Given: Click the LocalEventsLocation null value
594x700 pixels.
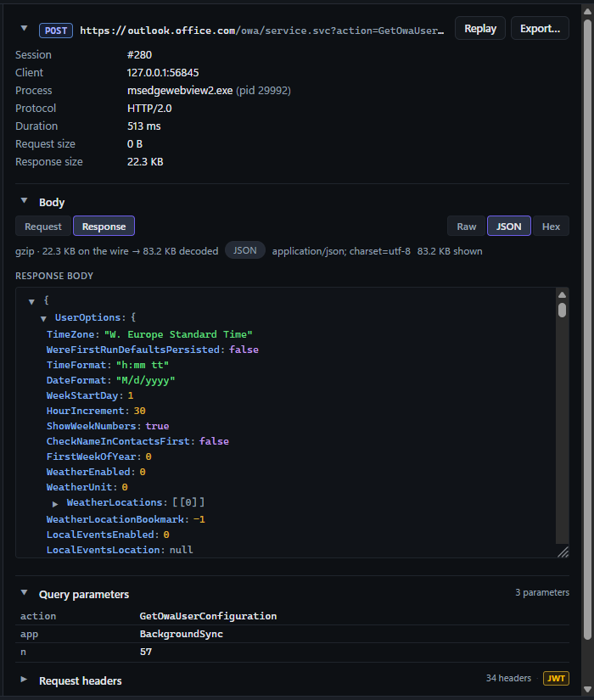Looking at the screenshot, I should (182, 550).
